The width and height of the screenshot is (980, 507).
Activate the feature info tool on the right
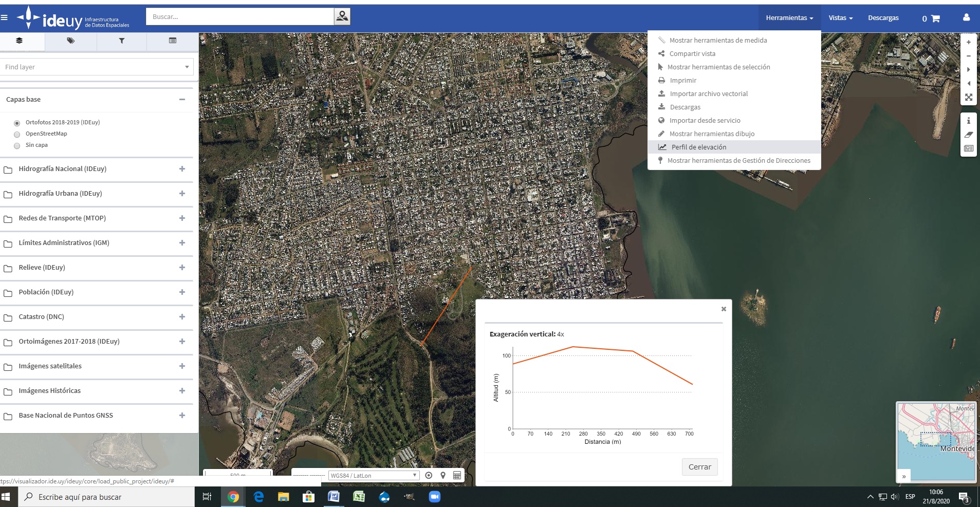point(968,120)
